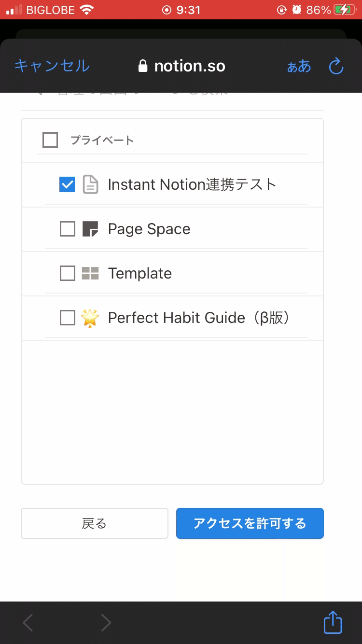Tap キャンセル to dismiss the page
Image resolution: width=362 pixels, height=644 pixels.
pos(51,66)
